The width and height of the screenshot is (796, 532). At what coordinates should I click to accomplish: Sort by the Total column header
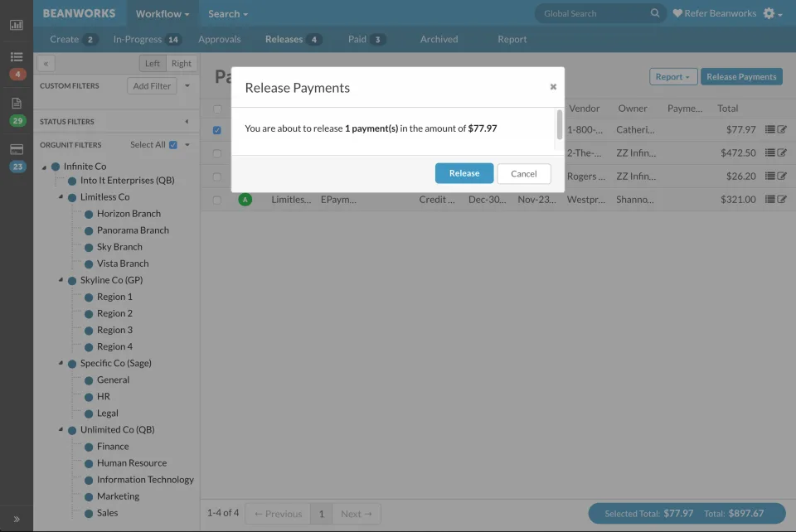tap(727, 108)
